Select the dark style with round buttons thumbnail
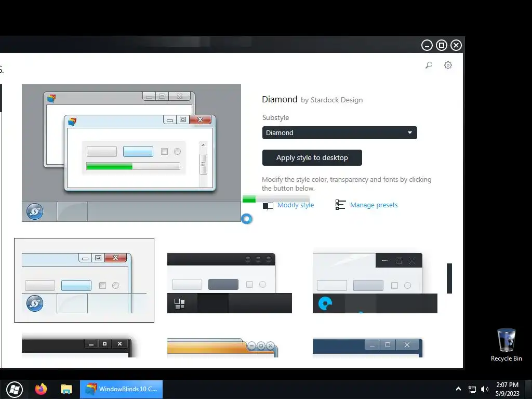 click(x=229, y=283)
